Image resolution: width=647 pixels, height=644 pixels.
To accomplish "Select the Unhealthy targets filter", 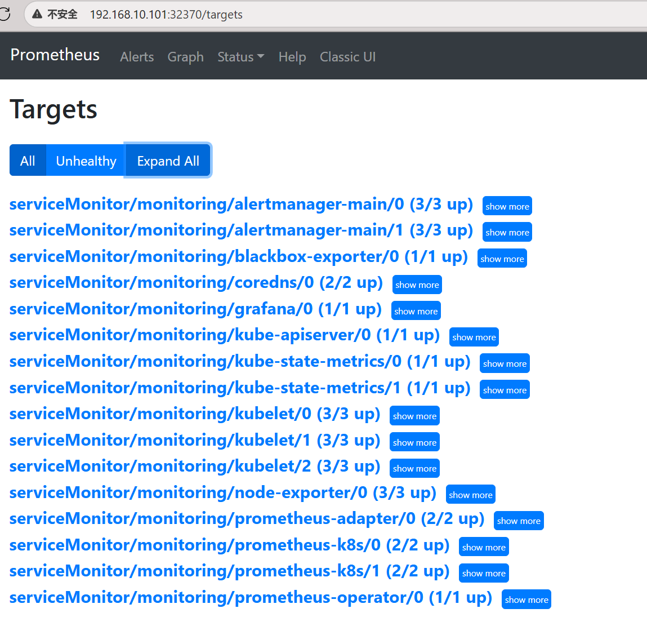I will [86, 160].
